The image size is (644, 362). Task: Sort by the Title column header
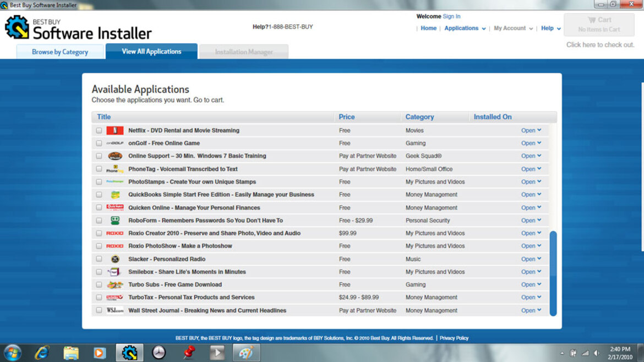click(104, 117)
